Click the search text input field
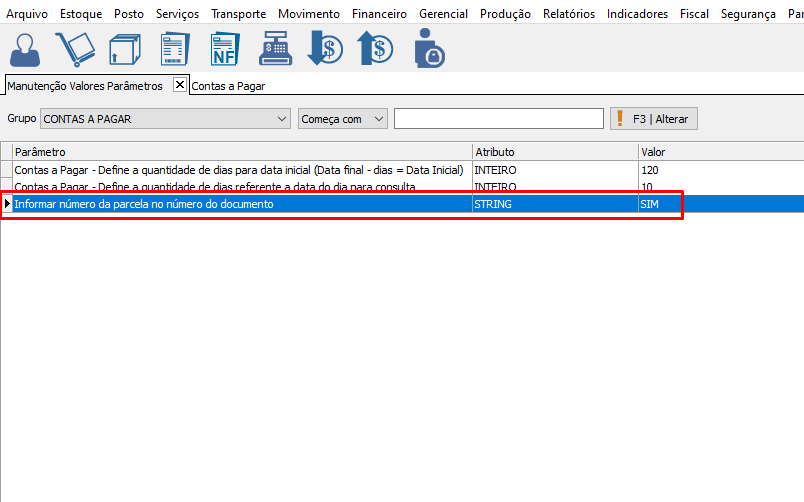 (x=498, y=119)
